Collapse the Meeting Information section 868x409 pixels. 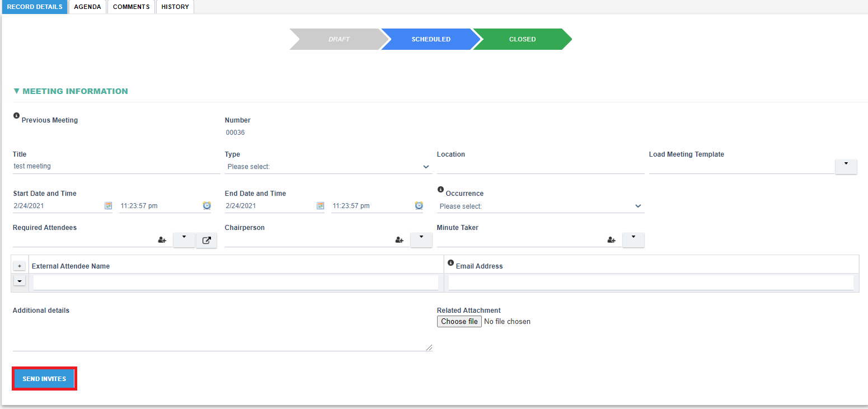17,91
